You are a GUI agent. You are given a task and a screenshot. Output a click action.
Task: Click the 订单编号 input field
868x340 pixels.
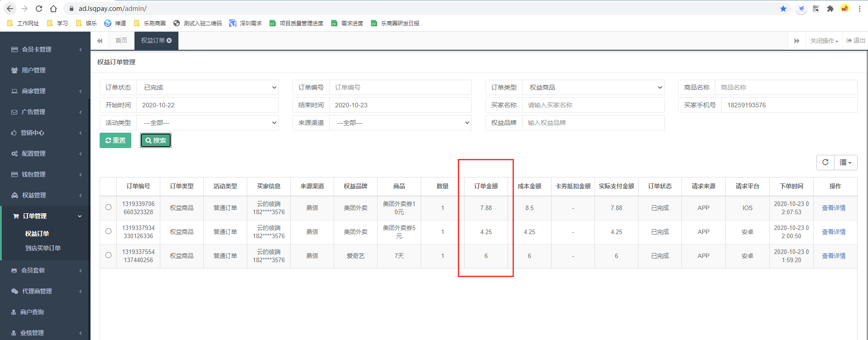[x=401, y=87]
